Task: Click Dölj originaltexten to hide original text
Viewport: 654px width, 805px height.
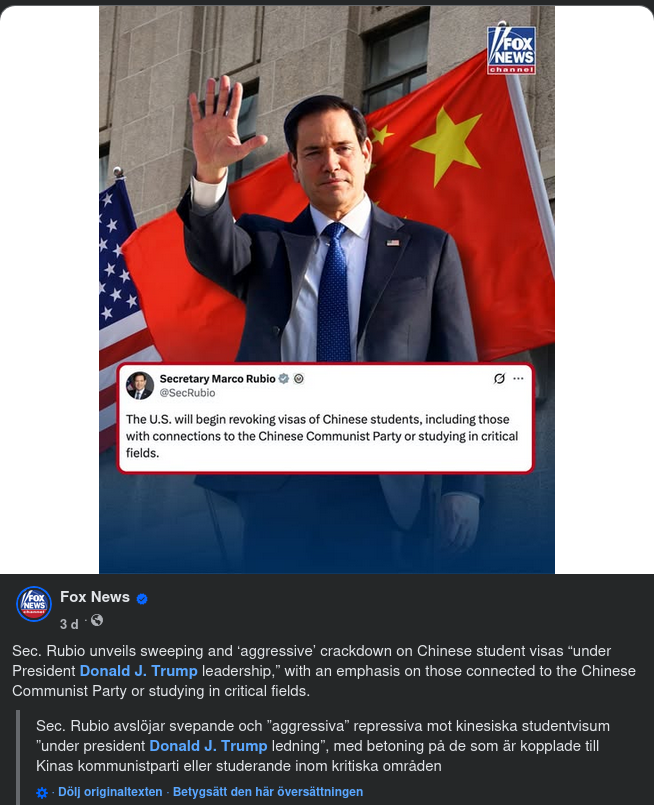Action: pos(110,792)
